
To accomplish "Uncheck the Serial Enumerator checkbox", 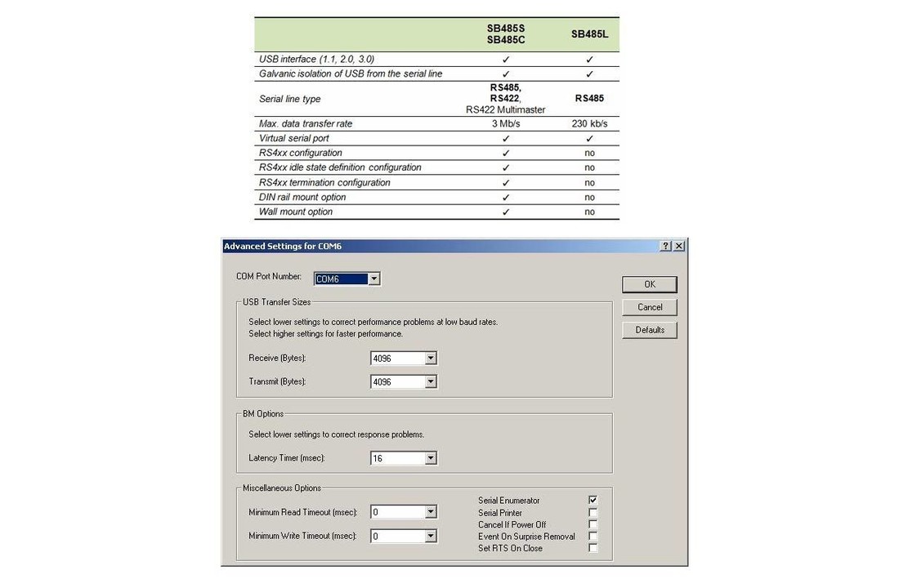I will pyautogui.click(x=593, y=501).
